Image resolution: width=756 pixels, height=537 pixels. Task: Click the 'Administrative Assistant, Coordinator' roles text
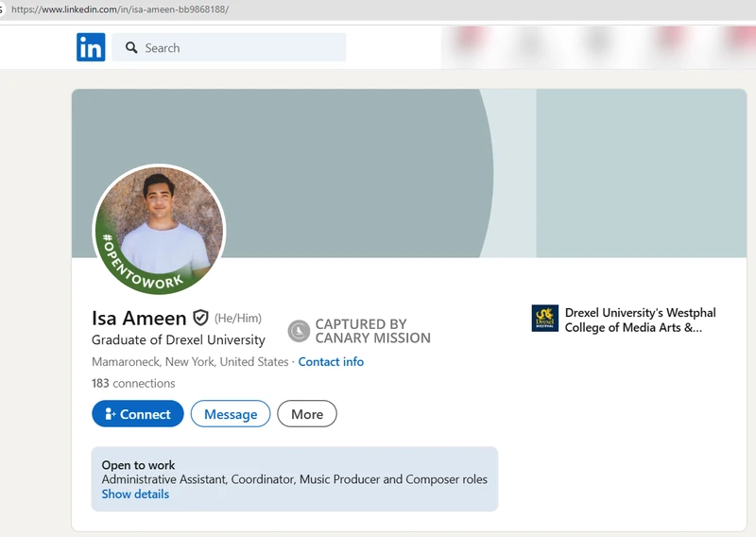[x=295, y=479]
